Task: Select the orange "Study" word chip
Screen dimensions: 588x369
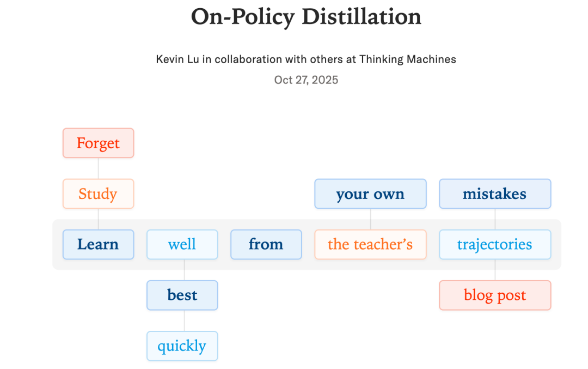Action: click(x=98, y=194)
